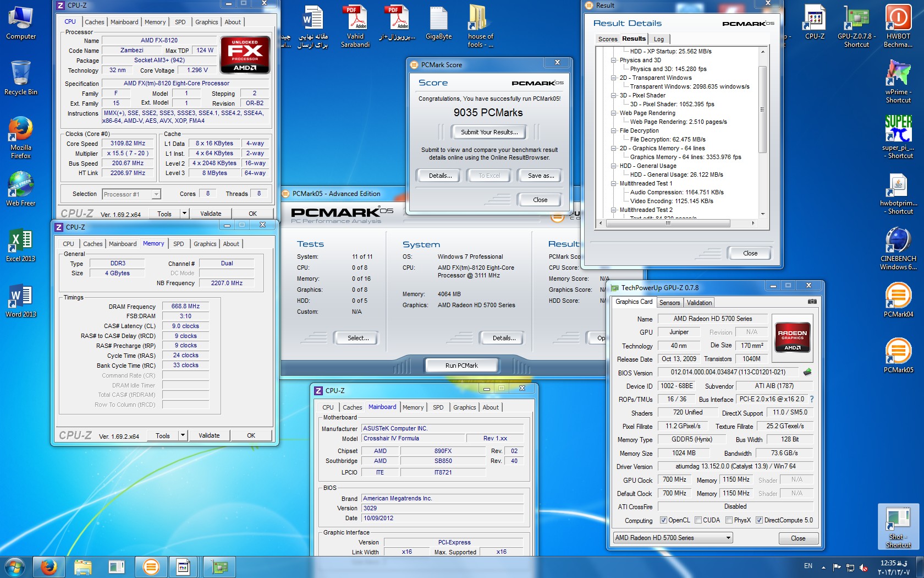The image size is (924, 578).
Task: Collapse the Physics and 3D tree node
Action: click(614, 60)
